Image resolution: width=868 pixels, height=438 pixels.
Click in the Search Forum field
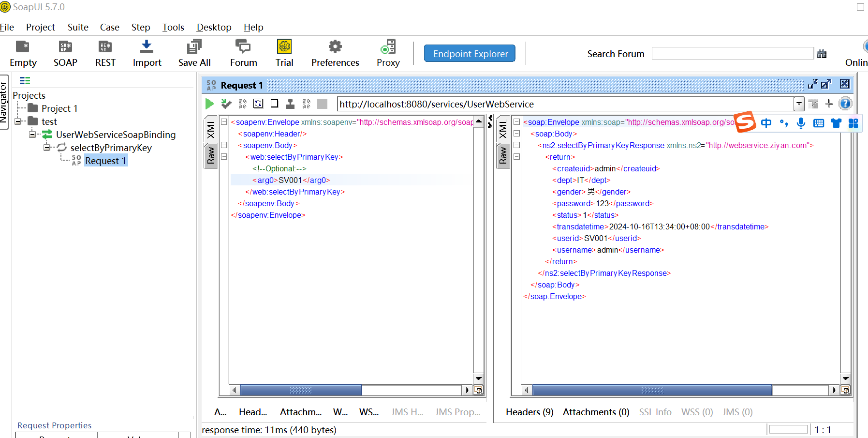[733, 53]
